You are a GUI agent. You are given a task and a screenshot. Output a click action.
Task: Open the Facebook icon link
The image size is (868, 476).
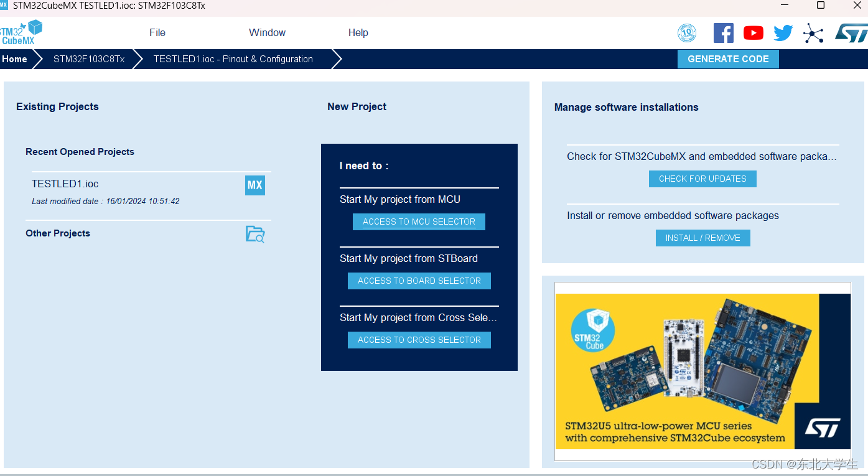pos(723,33)
